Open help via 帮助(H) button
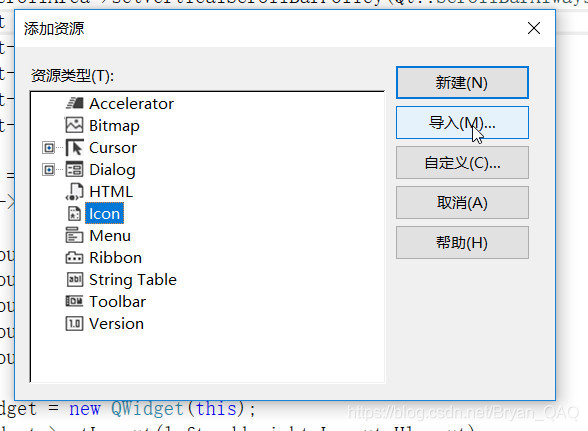The width and height of the screenshot is (588, 431). [x=462, y=243]
